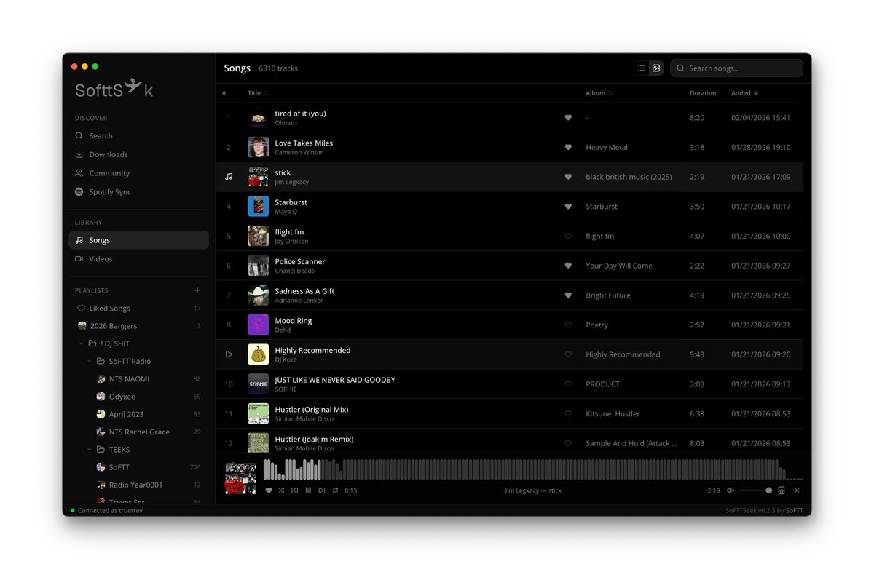Unlike the song stick in list
Screen dimensions: 874x588
(x=568, y=177)
